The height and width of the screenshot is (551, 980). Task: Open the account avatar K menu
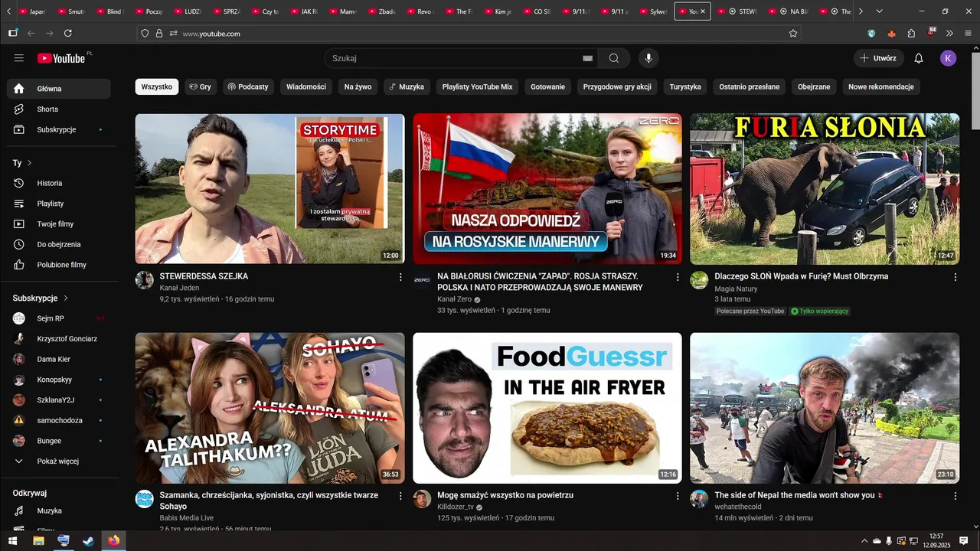coord(949,58)
